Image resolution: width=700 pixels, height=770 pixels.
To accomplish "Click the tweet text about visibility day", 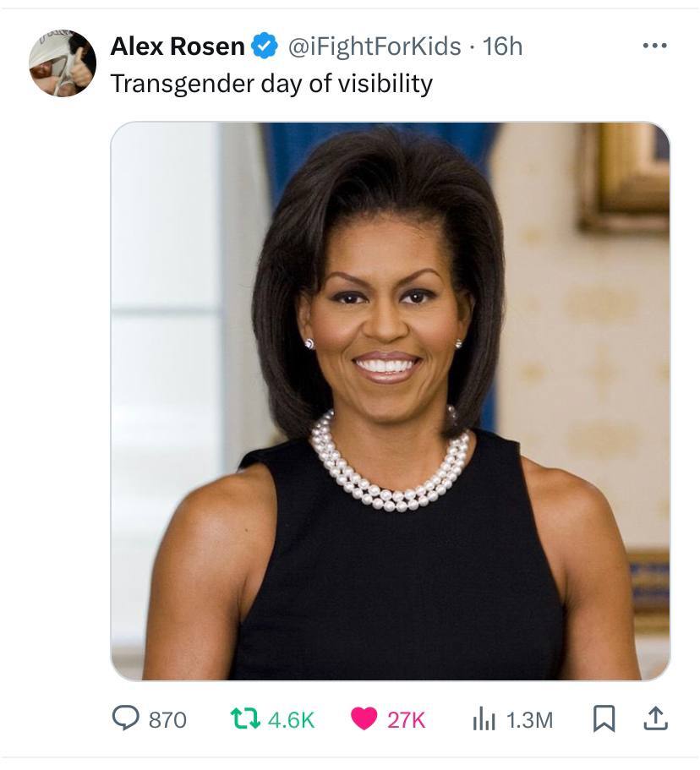I will click(x=271, y=84).
